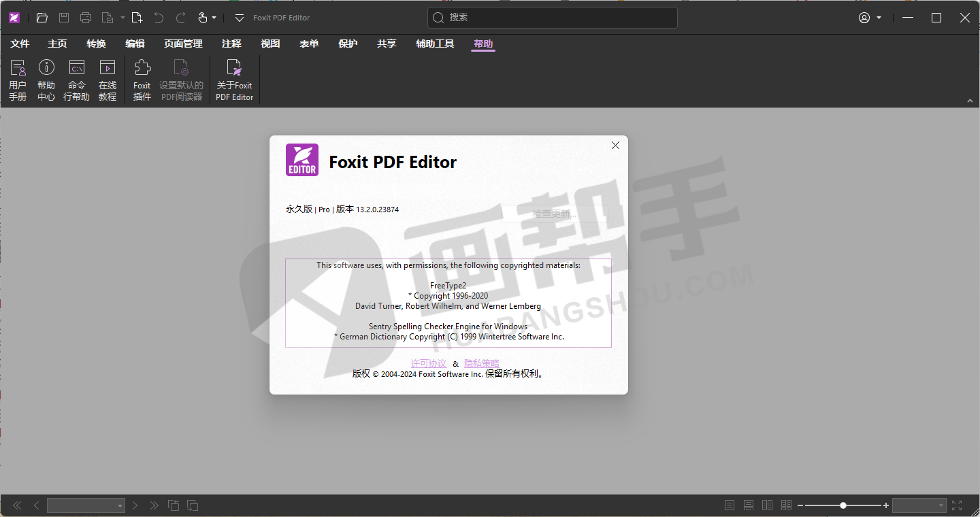Open Foxit 插件 plugins
This screenshot has width=980, height=517.
[x=142, y=80]
